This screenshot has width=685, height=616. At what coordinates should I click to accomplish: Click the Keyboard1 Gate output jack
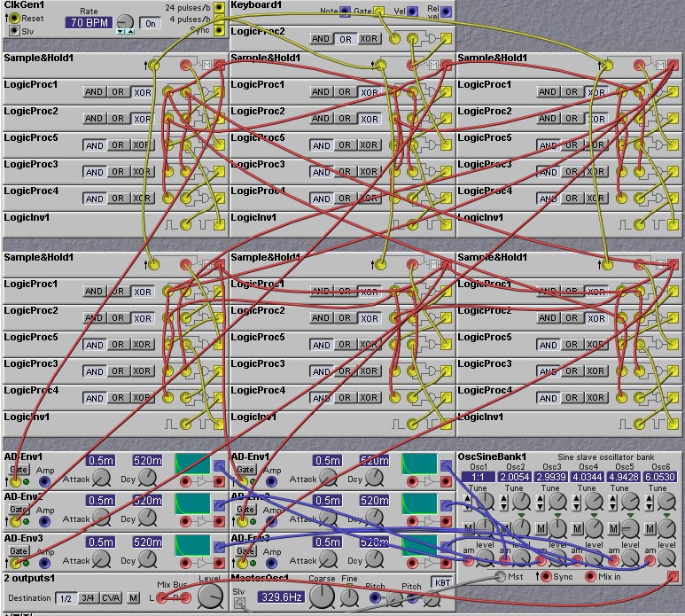click(378, 12)
